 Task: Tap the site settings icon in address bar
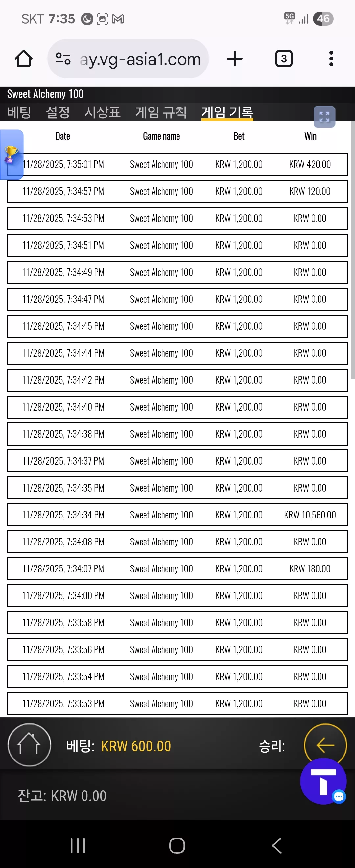63,59
